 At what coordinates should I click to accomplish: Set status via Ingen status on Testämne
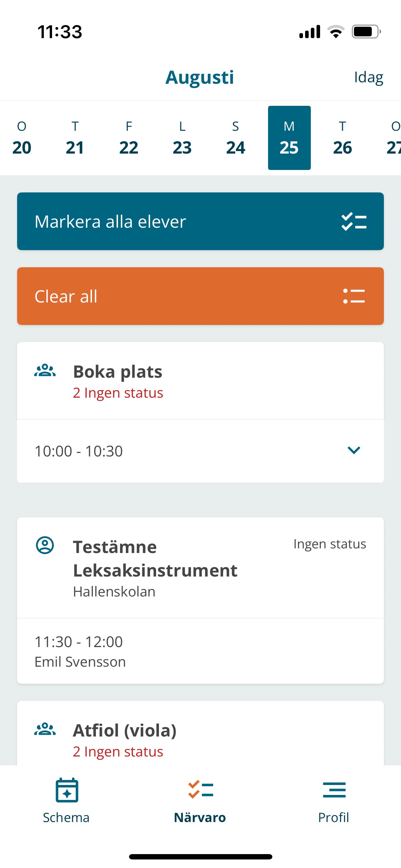330,544
